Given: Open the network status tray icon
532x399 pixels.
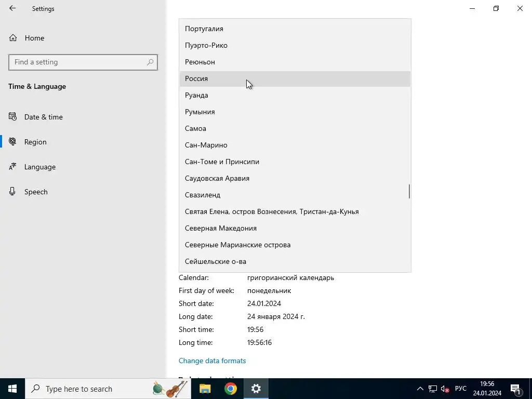Looking at the screenshot, I should pyautogui.click(x=433, y=389).
